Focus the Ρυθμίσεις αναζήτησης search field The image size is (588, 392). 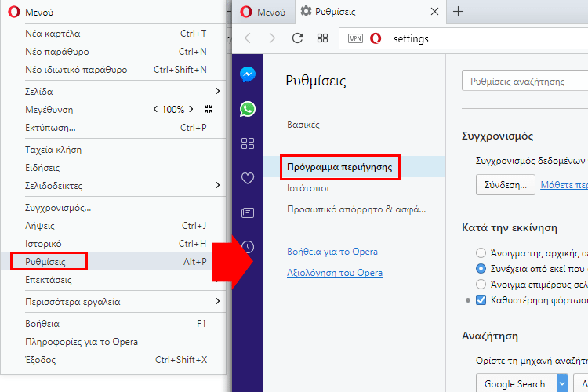525,81
